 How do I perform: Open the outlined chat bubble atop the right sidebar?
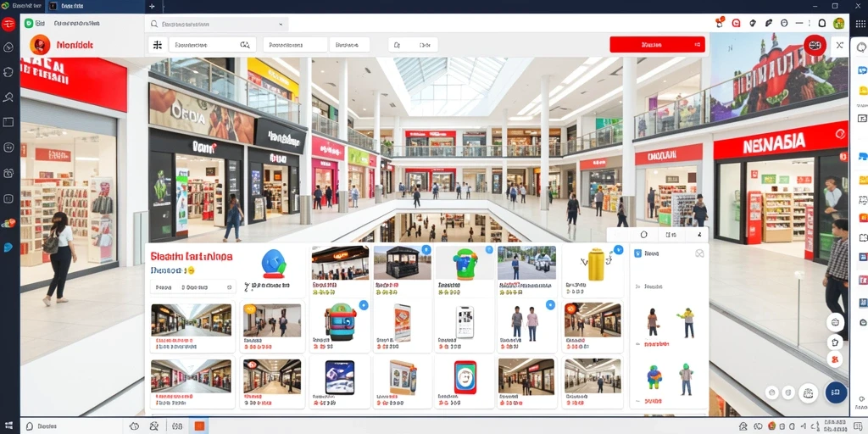861,47
